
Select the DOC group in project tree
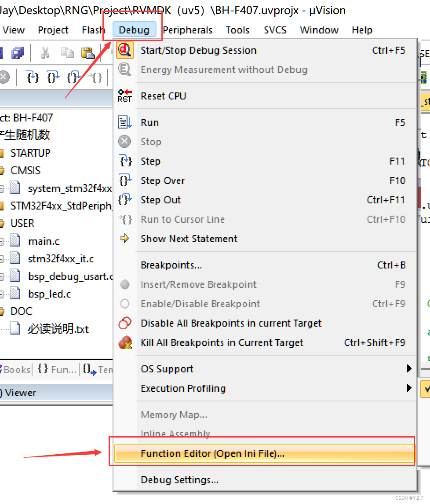(21, 311)
